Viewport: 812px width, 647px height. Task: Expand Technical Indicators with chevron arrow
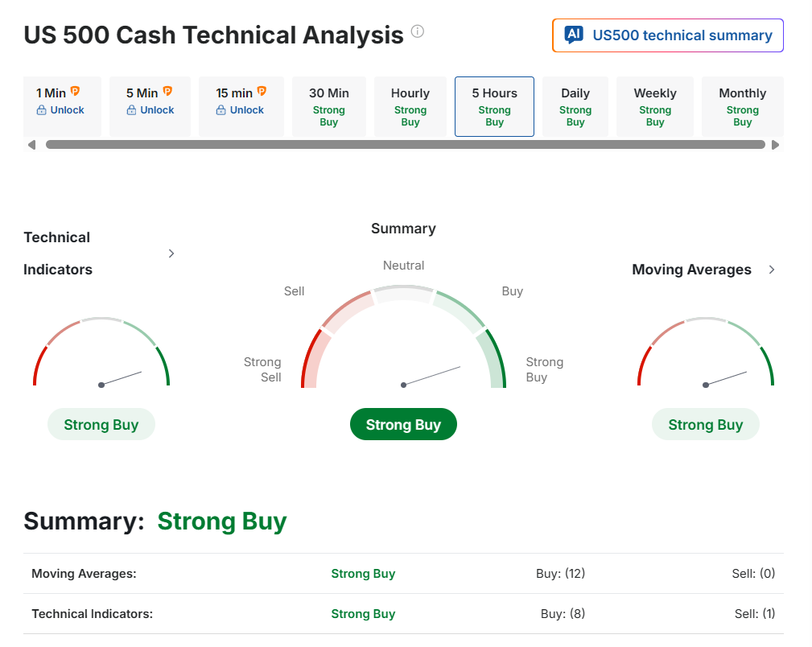[x=171, y=253]
